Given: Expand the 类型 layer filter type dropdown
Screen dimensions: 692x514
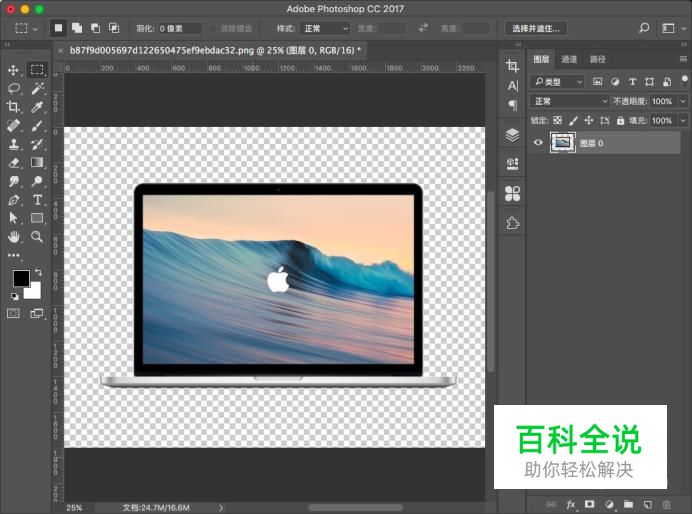Looking at the screenshot, I should click(557, 81).
